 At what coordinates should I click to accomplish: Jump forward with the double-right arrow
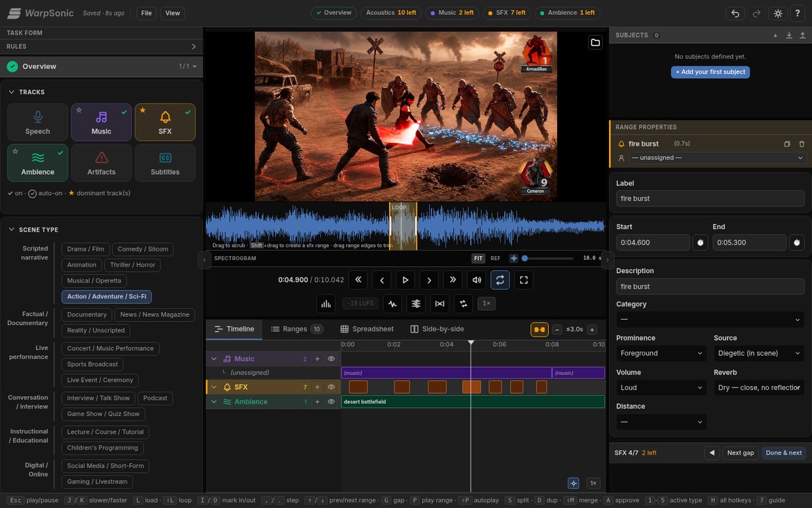(x=453, y=280)
